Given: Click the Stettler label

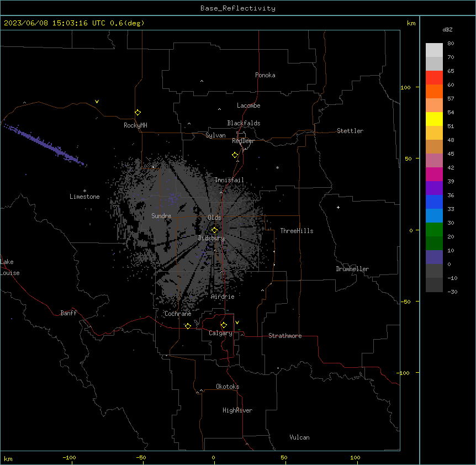Looking at the screenshot, I should 350,131.
